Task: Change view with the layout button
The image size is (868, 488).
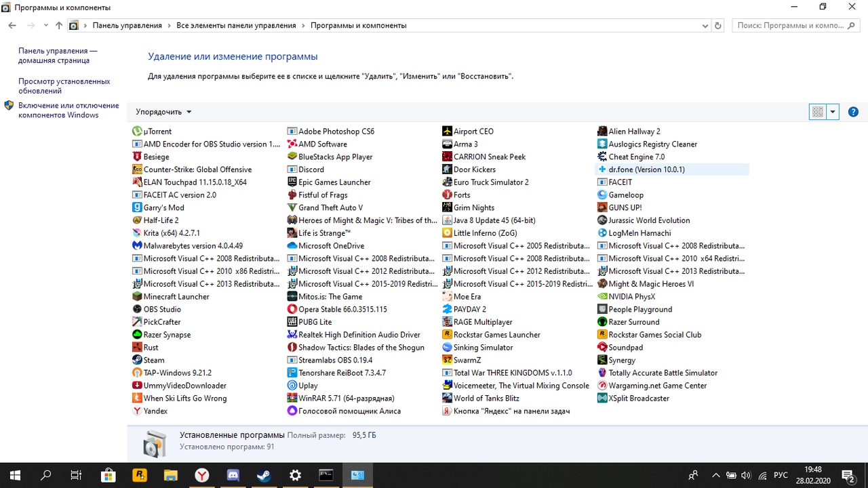Action: tap(817, 112)
